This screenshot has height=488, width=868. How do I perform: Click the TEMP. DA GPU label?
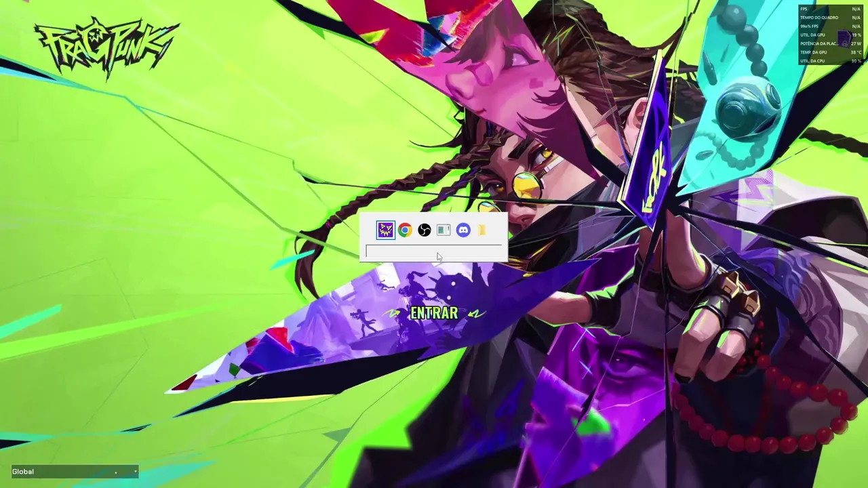(x=813, y=52)
